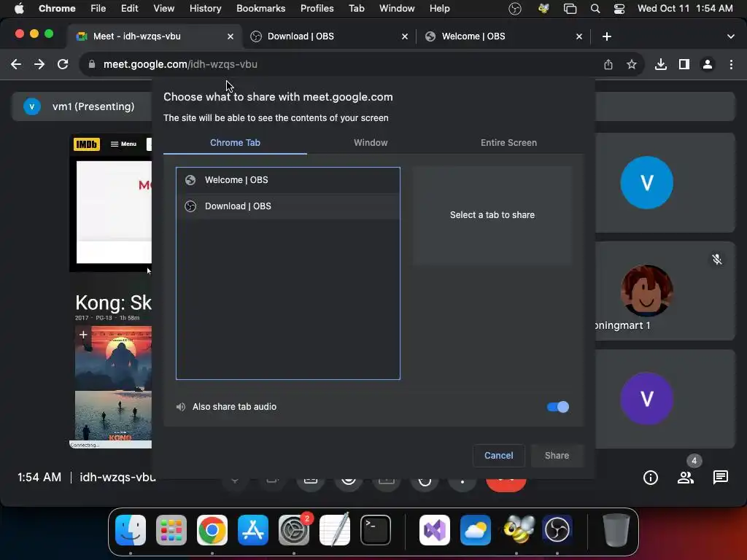Close the Meet browser tab
This screenshot has height=560, width=747.
[231, 36]
